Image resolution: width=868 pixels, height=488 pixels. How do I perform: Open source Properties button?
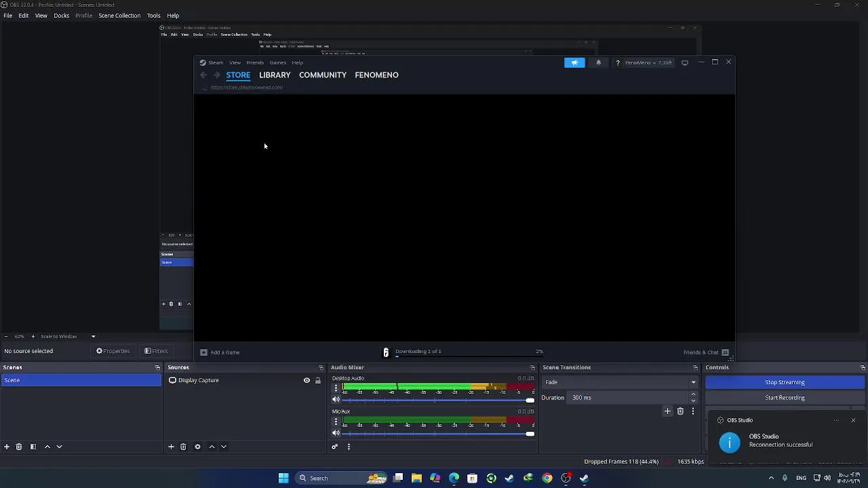point(113,351)
